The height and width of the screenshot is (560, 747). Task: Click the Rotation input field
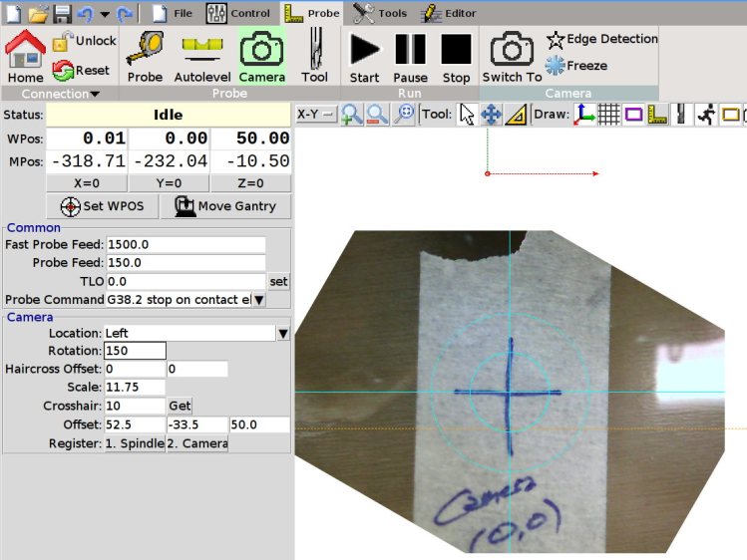(135, 351)
